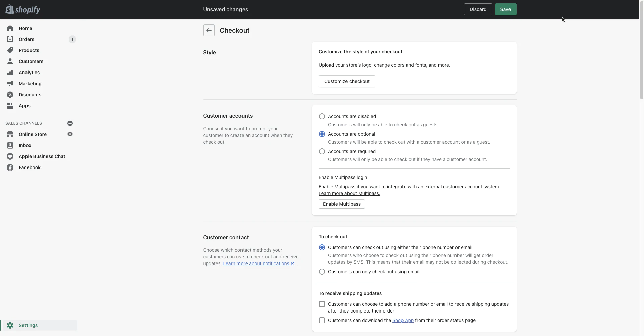Open the Discounts badge icon

pyautogui.click(x=10, y=95)
